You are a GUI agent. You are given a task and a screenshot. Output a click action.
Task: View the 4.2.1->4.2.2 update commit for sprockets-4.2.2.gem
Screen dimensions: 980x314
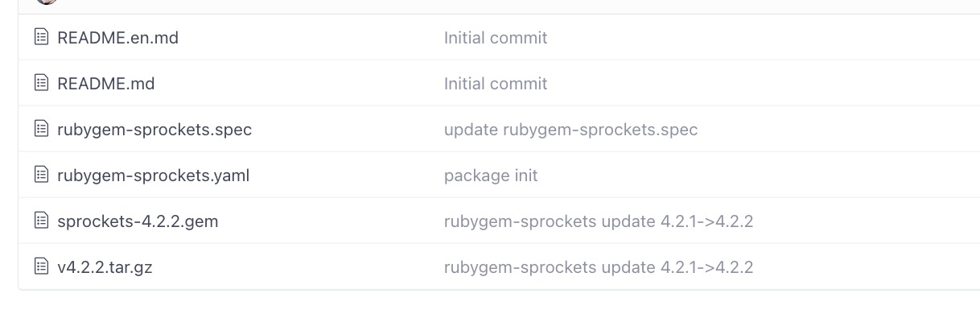pos(599,221)
